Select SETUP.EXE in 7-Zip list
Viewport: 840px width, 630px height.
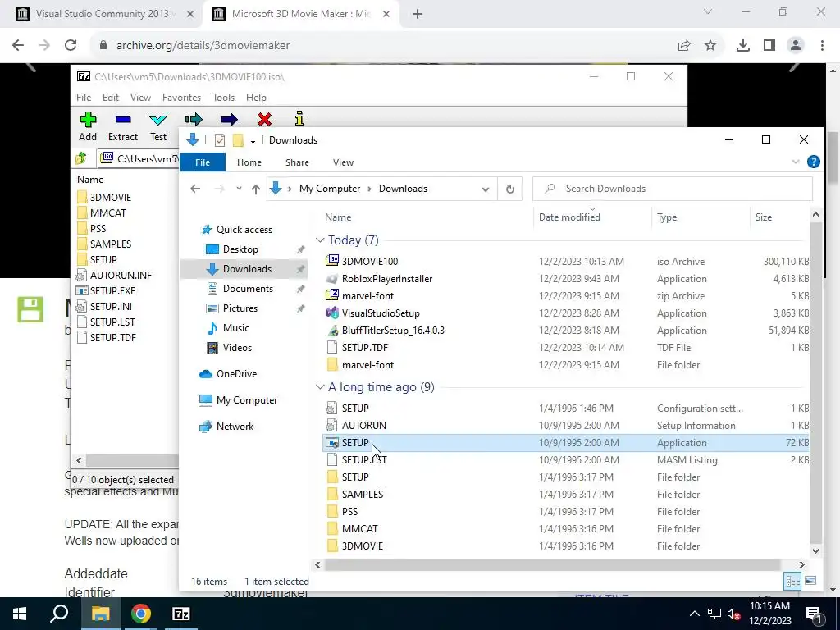[x=112, y=291]
